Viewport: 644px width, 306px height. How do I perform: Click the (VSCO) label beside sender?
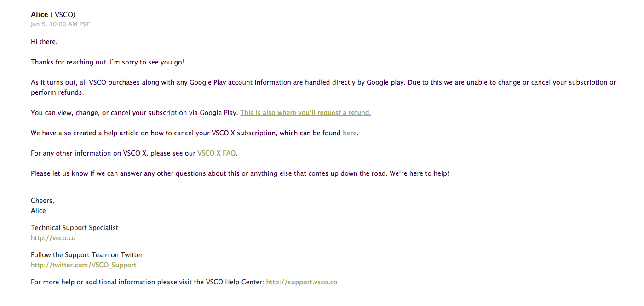63,15
